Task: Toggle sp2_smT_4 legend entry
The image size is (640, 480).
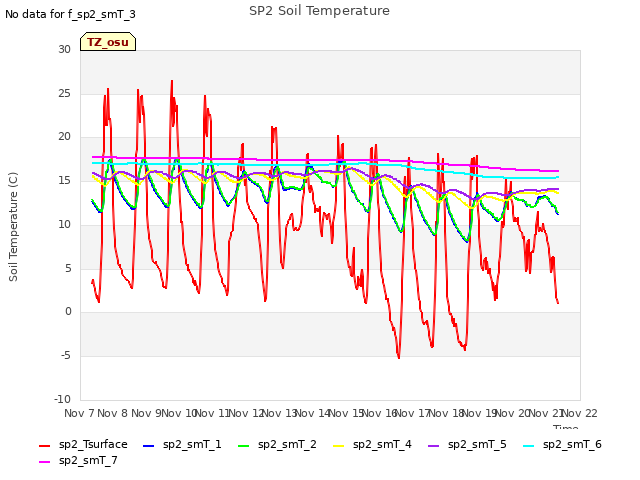Action: [372, 444]
